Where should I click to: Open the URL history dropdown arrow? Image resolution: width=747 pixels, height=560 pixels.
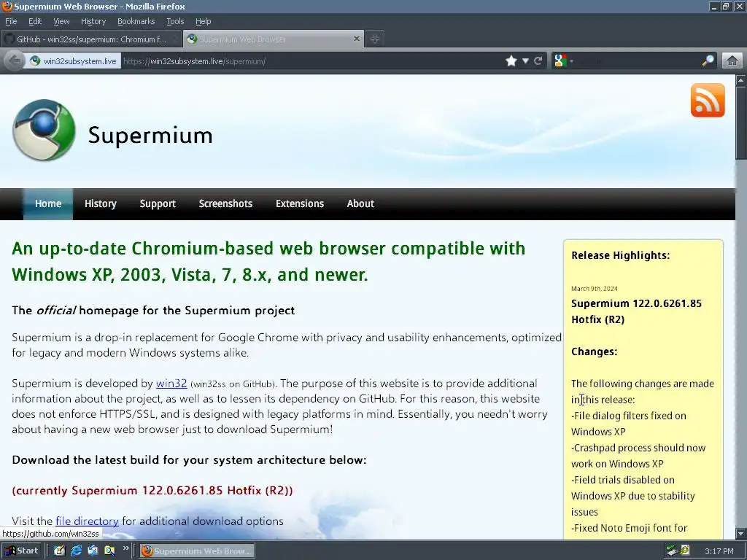[x=525, y=61]
